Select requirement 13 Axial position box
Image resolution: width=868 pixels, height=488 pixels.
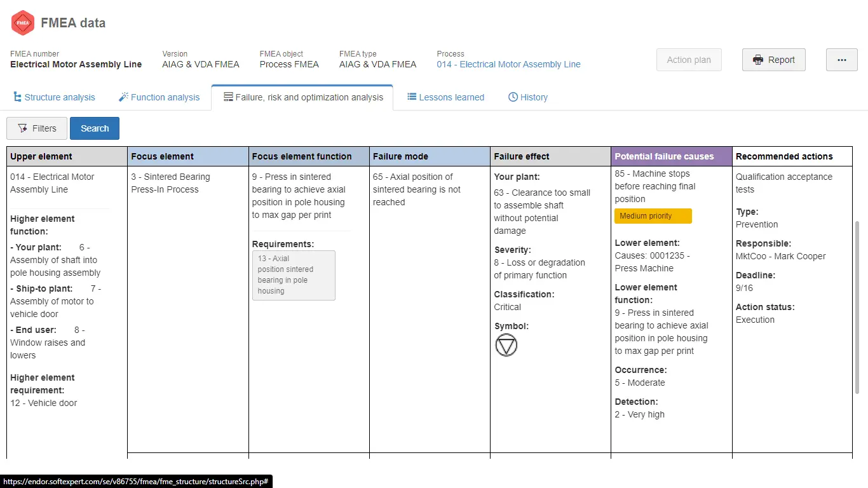(293, 275)
